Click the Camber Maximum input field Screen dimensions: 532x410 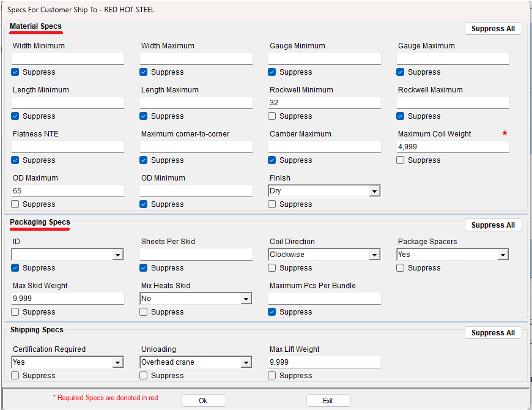(x=325, y=147)
